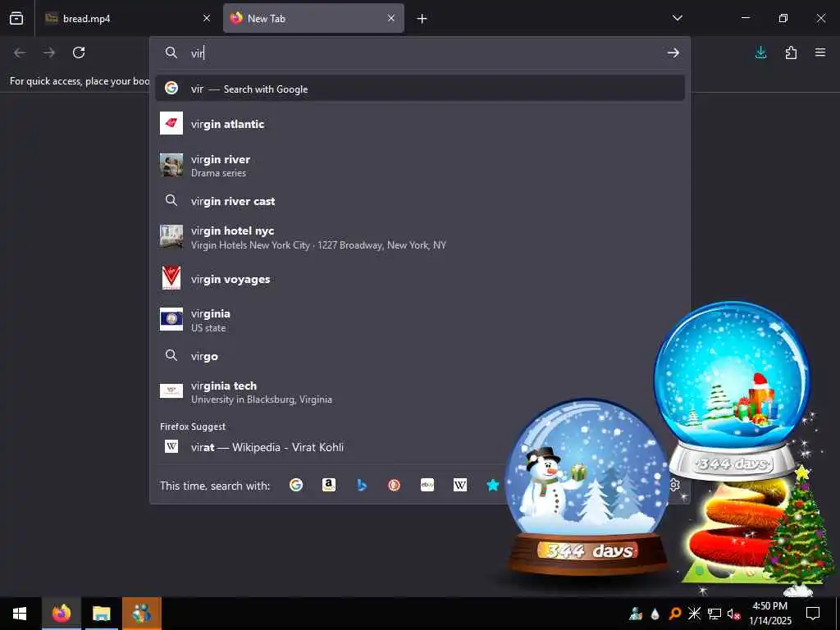Close the bread.mp4 tab
This screenshot has height=630, width=840.
[x=207, y=18]
